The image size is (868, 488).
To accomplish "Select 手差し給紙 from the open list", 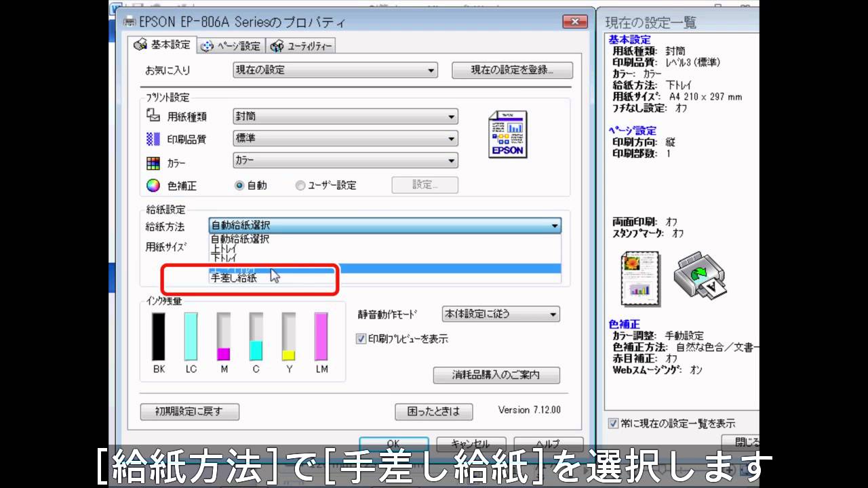I will (x=234, y=278).
